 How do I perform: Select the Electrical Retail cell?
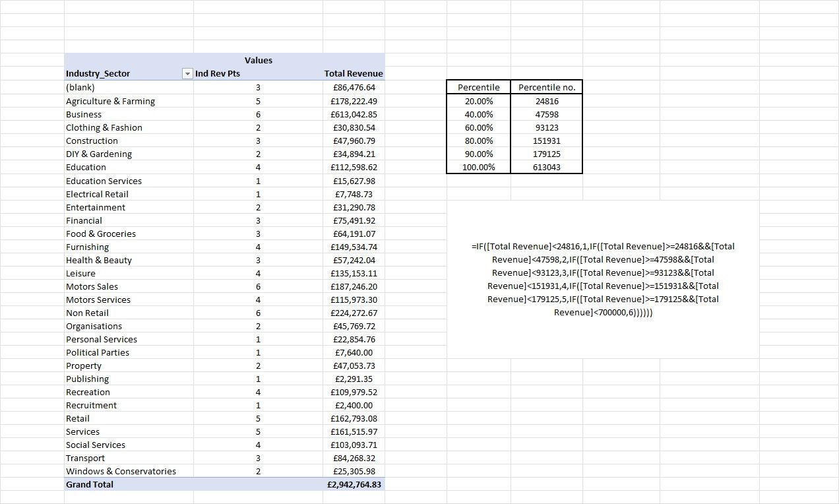(129, 194)
